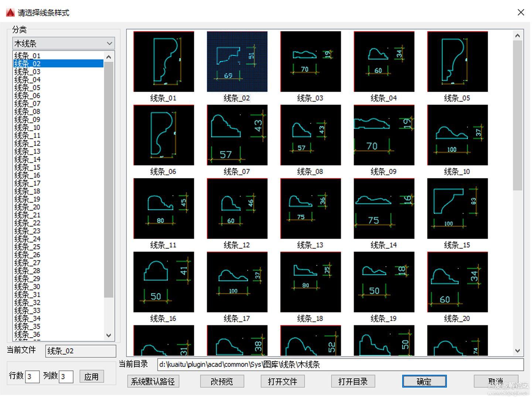
Task: Click the 线条_05 molding preview image
Action: point(457,61)
